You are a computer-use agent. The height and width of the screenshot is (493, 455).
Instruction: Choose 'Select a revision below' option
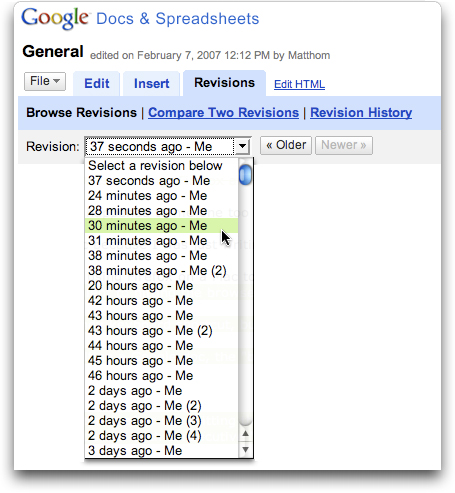coord(162,166)
